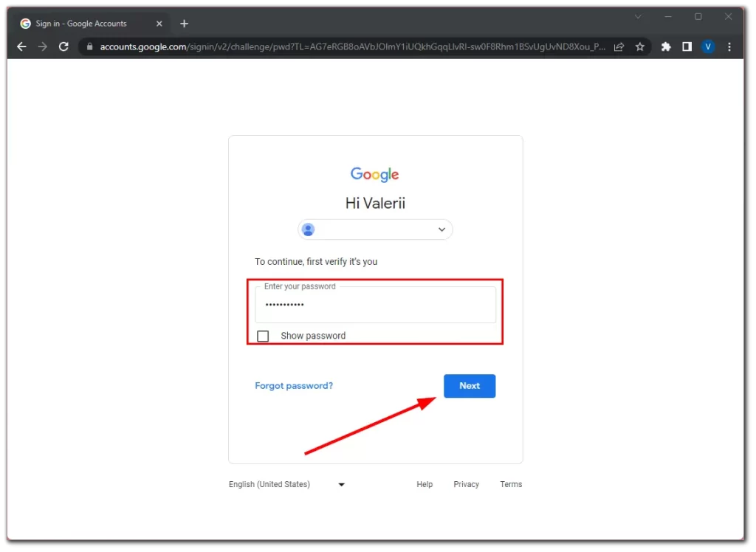Click the account avatar in switcher

[x=308, y=230]
